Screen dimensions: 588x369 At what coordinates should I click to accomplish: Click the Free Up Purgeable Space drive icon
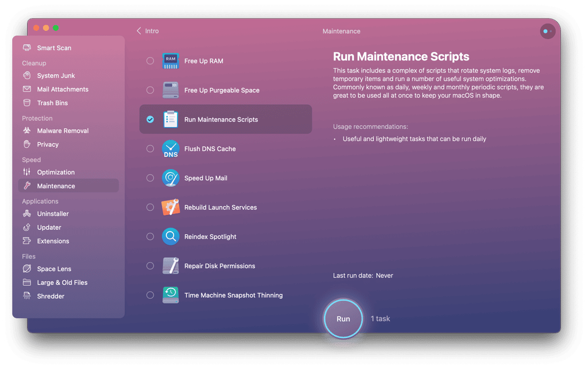coord(171,90)
